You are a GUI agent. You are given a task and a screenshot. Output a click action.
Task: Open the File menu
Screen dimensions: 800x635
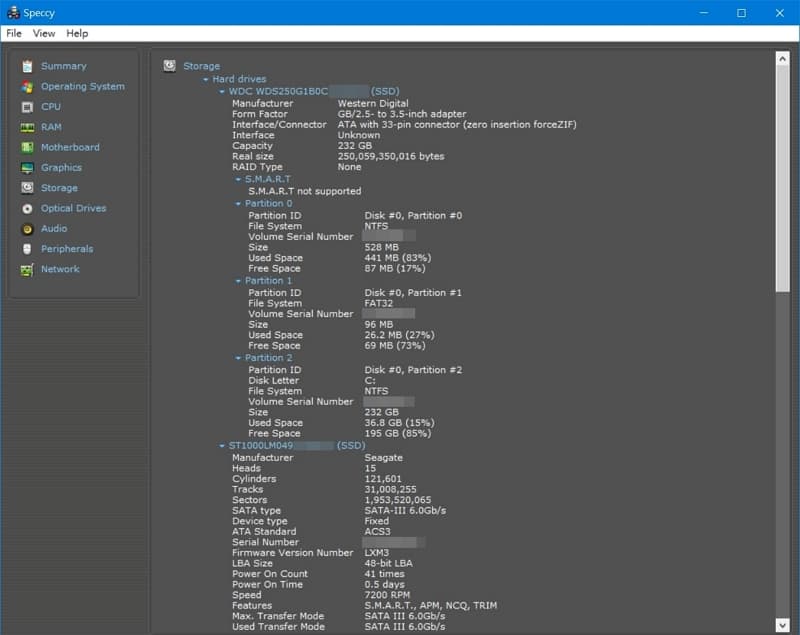click(14, 34)
